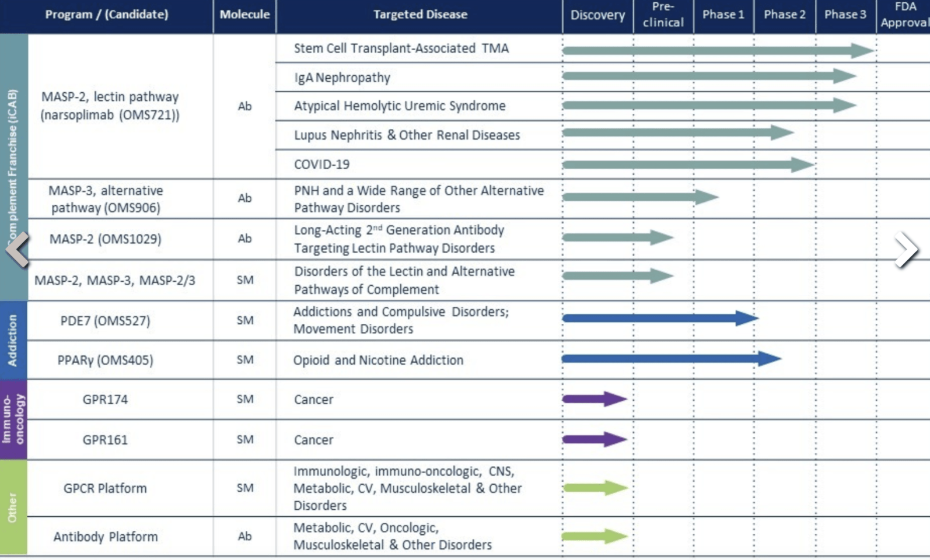The image size is (930, 560).
Task: Click the Stem Cell Transplant TMA progress arrow
Action: coord(718,51)
